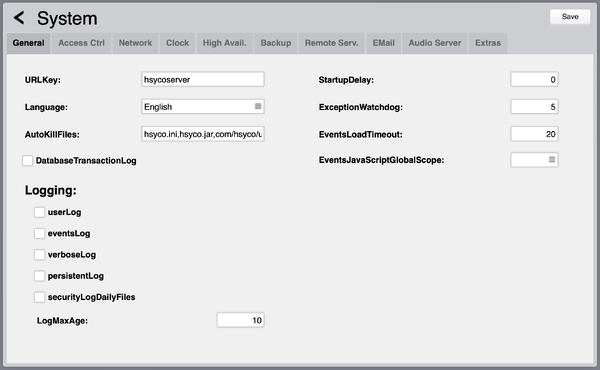Click the AutoKillFiles label
This screenshot has width=600, height=370.
point(52,134)
